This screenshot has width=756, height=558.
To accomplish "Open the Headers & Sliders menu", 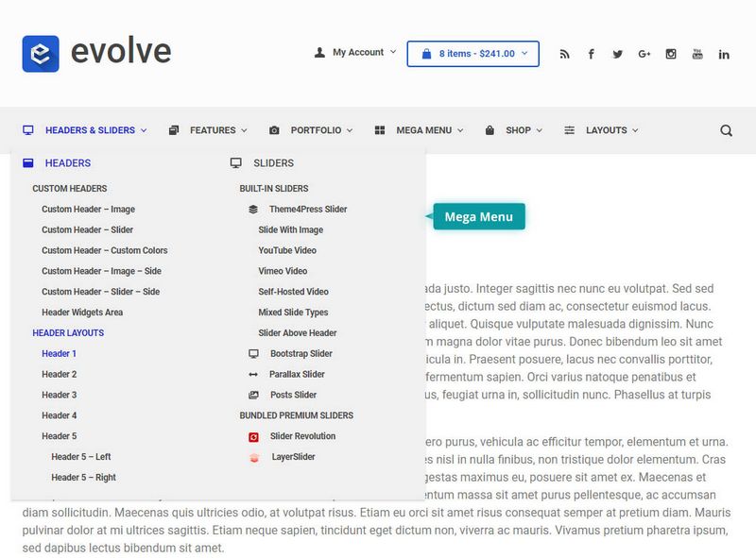I will 90,130.
